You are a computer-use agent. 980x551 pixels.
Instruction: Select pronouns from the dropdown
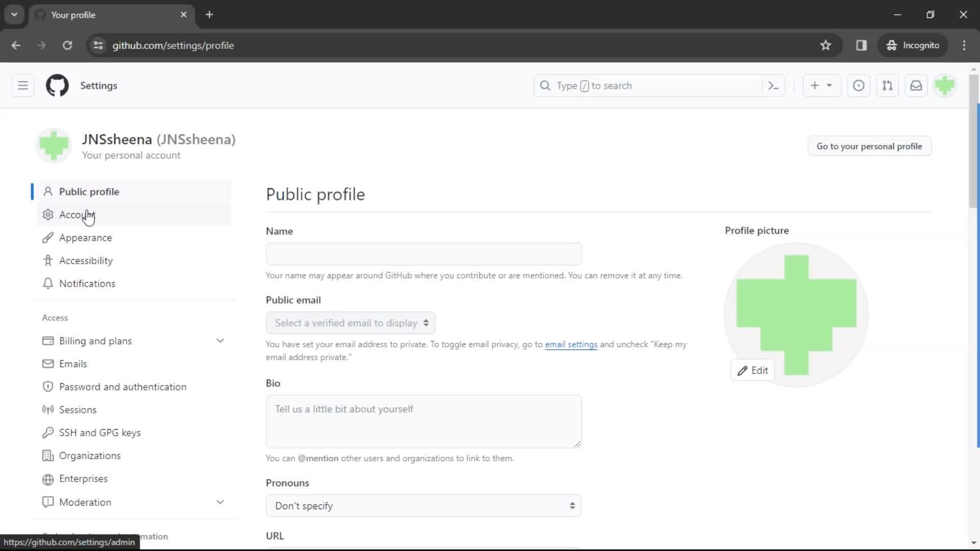click(423, 505)
